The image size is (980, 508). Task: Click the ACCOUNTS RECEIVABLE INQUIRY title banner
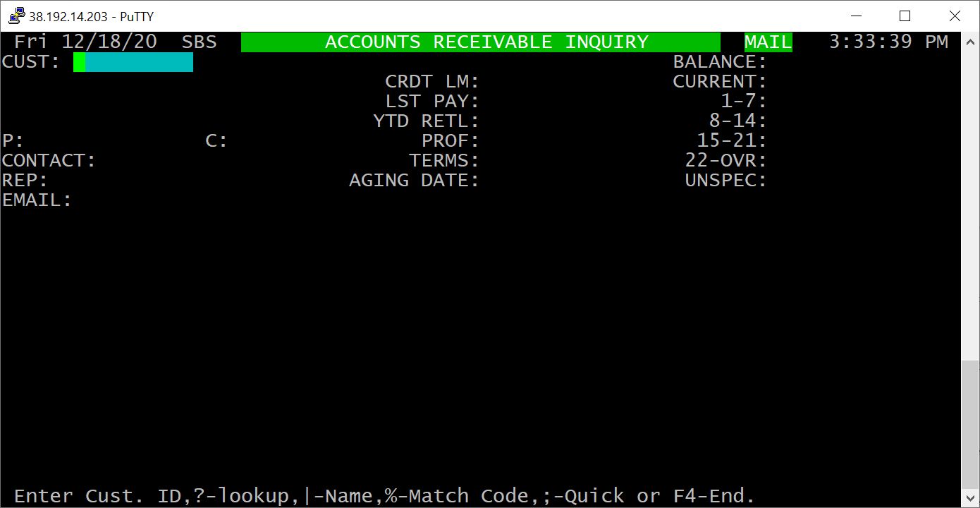pyautogui.click(x=481, y=42)
